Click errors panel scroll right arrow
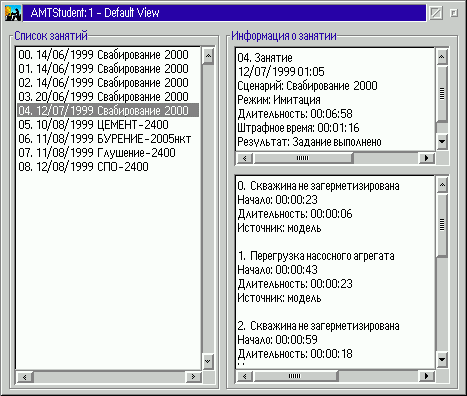The image size is (467, 396). point(426,376)
